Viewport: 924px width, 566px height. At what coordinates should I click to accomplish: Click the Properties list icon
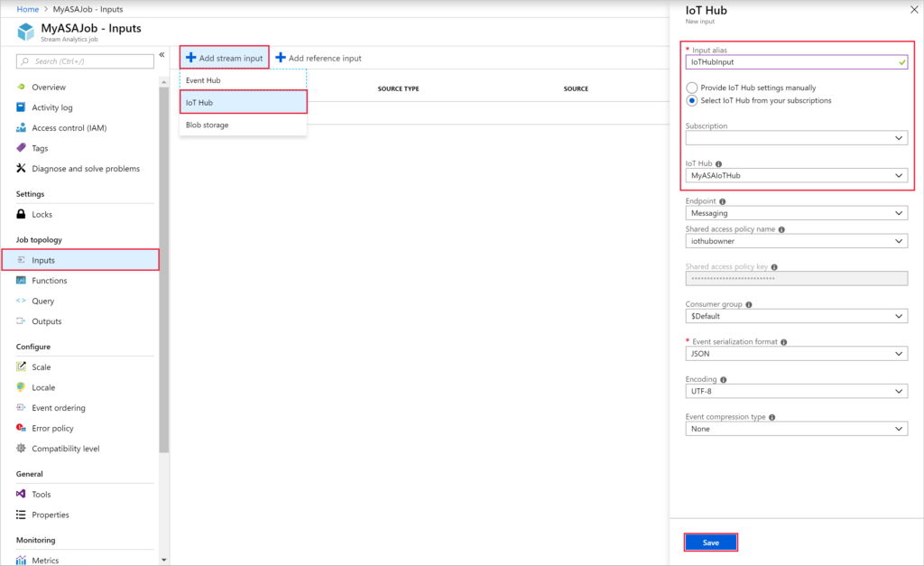[x=22, y=515]
